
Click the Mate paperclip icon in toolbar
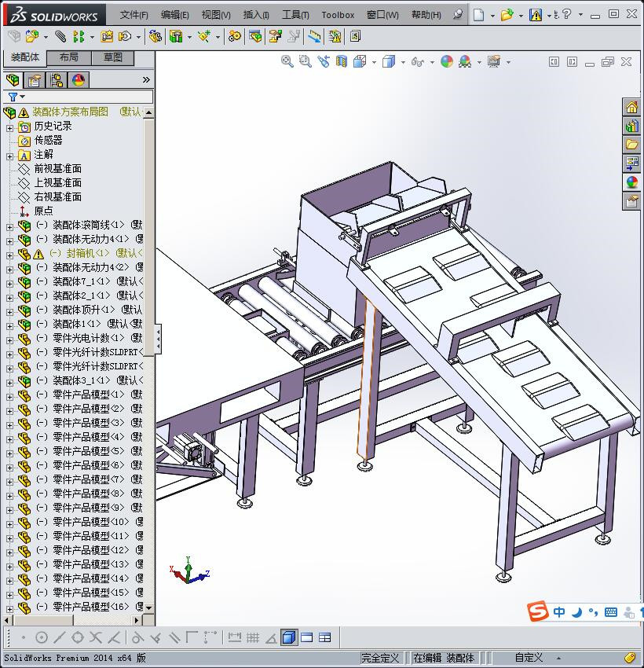(60, 37)
